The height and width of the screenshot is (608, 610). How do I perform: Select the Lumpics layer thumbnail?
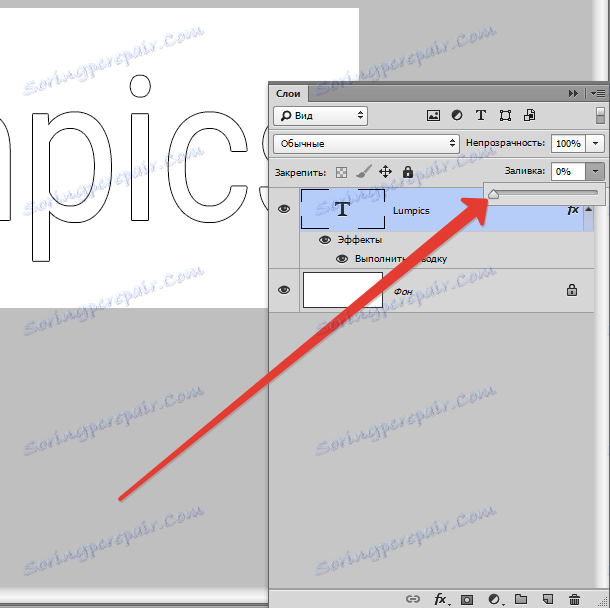[343, 209]
